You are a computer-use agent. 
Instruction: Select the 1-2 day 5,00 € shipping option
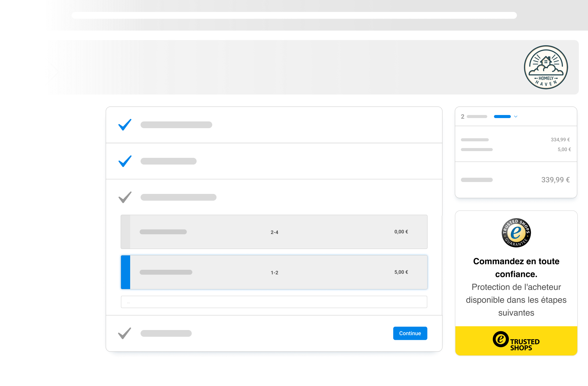point(274,272)
